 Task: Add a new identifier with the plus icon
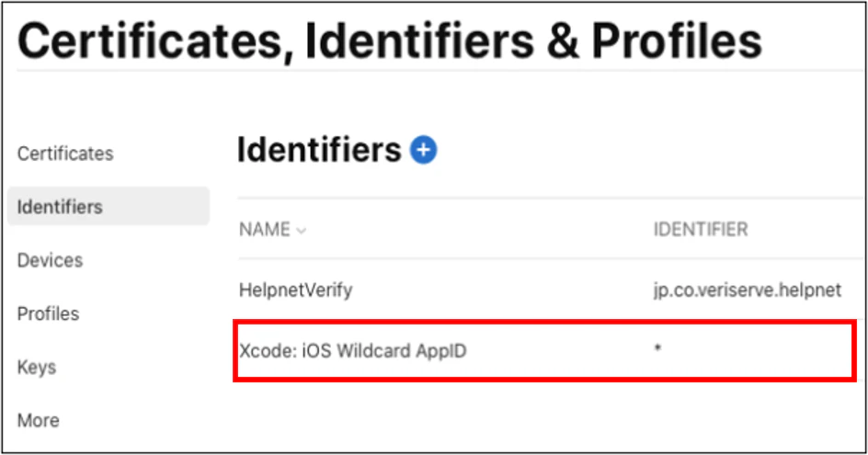pos(424,150)
